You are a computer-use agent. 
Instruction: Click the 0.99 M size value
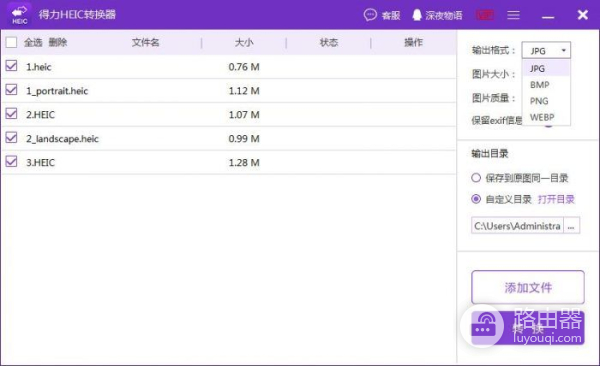244,139
